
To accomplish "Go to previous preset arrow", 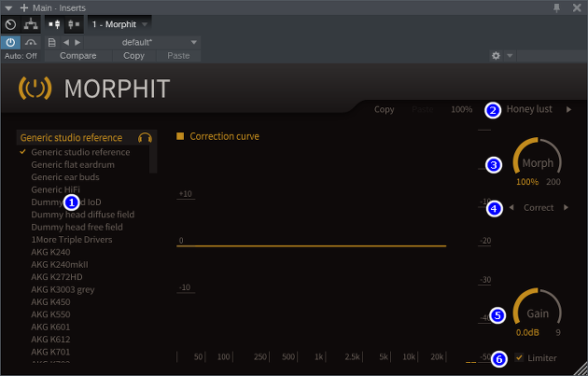I will coord(66,42).
